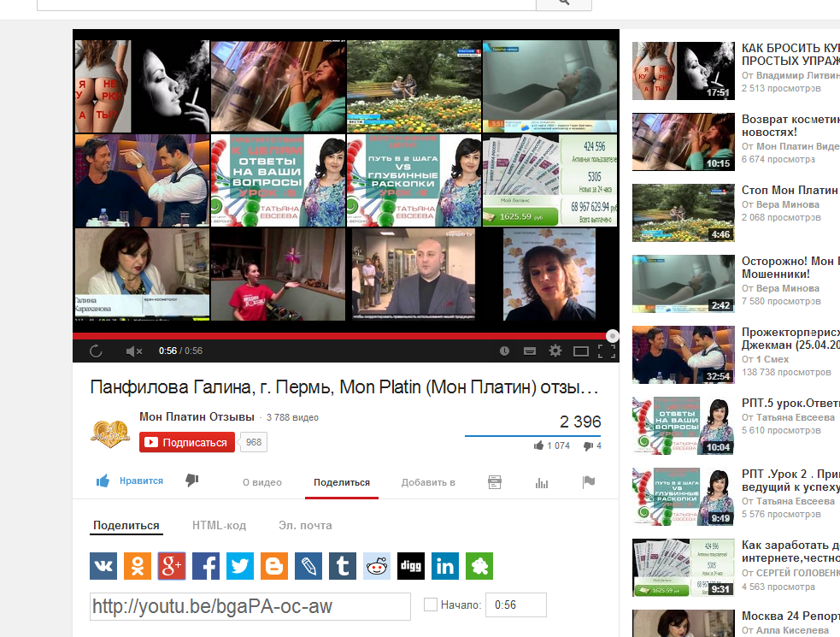The height and width of the screenshot is (637, 840).
Task: Open sidebar thumbnail with 9:19 duration
Action: click(x=684, y=497)
